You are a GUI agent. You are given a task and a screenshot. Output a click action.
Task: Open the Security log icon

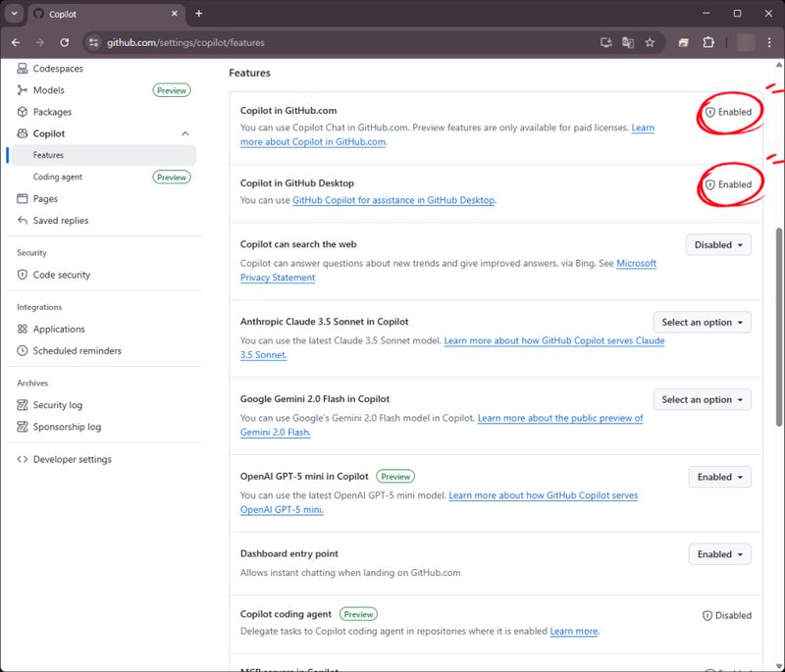[x=22, y=404]
